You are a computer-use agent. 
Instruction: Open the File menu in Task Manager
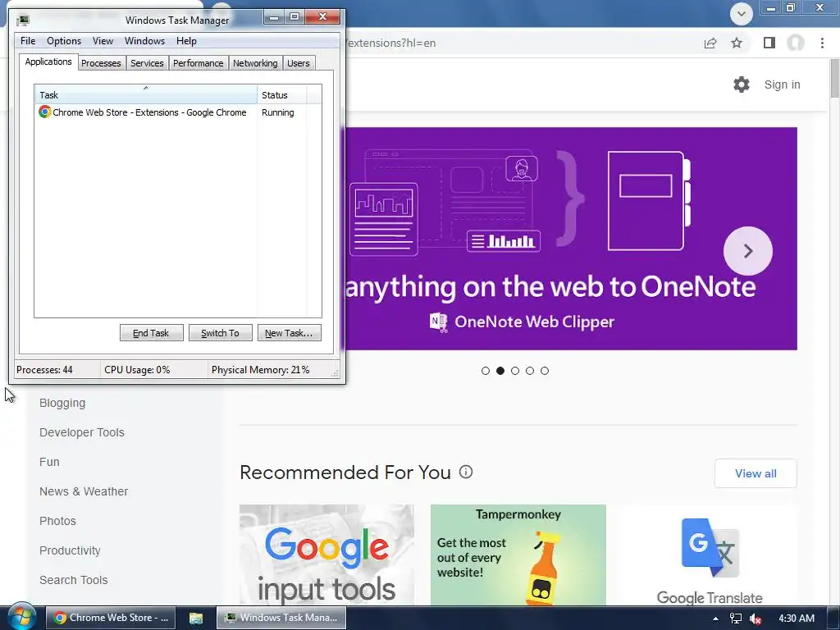[x=28, y=41]
